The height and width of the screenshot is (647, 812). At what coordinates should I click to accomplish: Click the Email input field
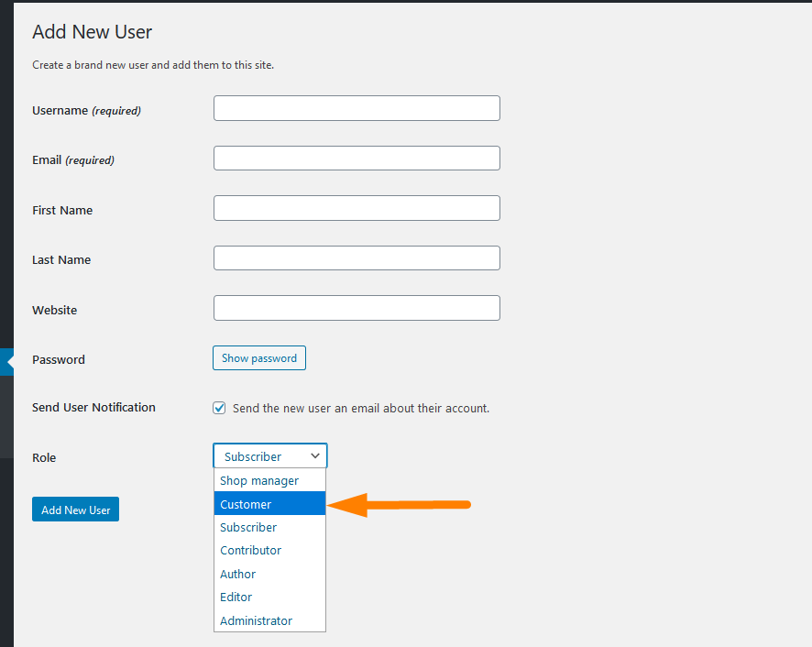tap(357, 158)
